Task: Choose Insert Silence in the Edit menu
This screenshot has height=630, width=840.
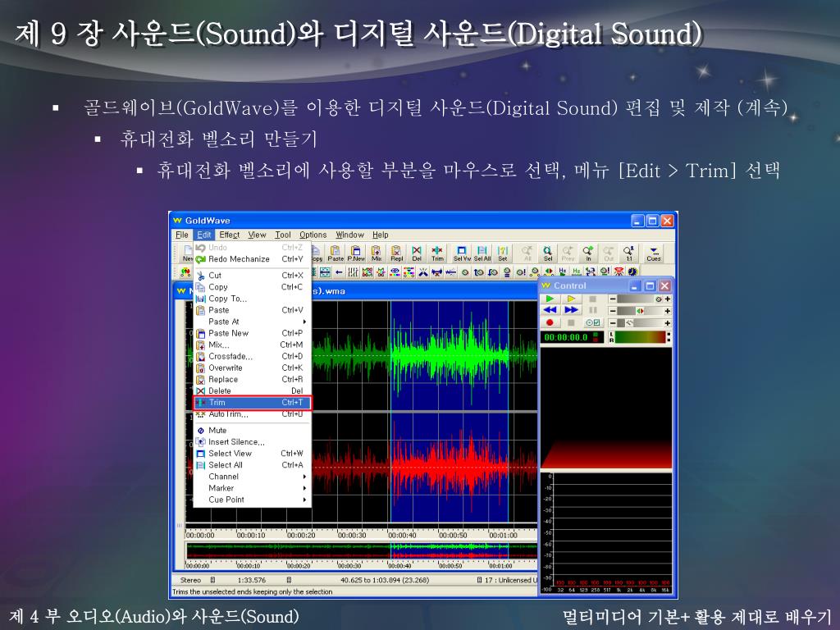Action: [252, 442]
